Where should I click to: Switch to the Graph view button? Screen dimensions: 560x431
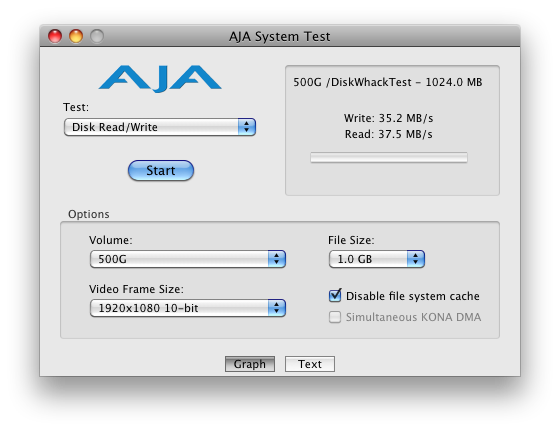point(250,364)
